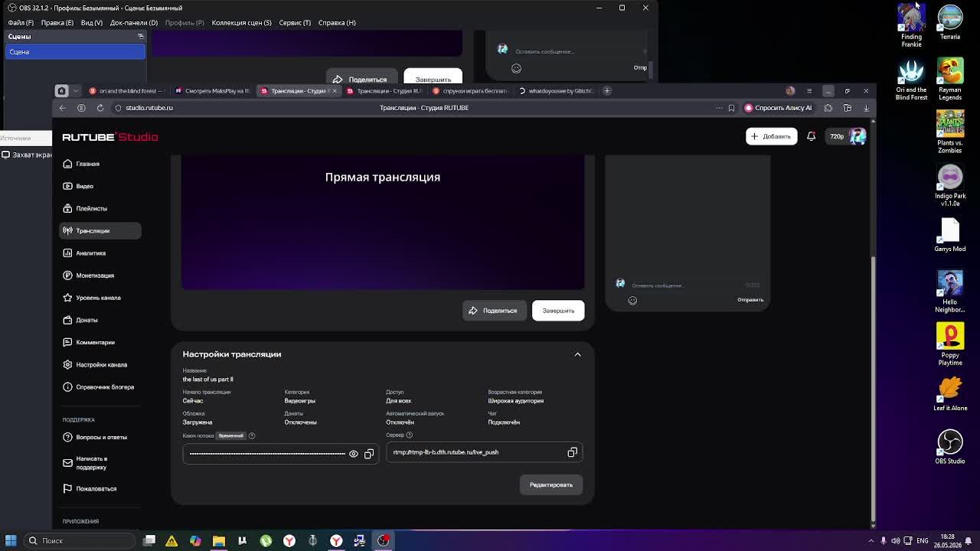Open Terraria desktop shortcut

coord(950,22)
